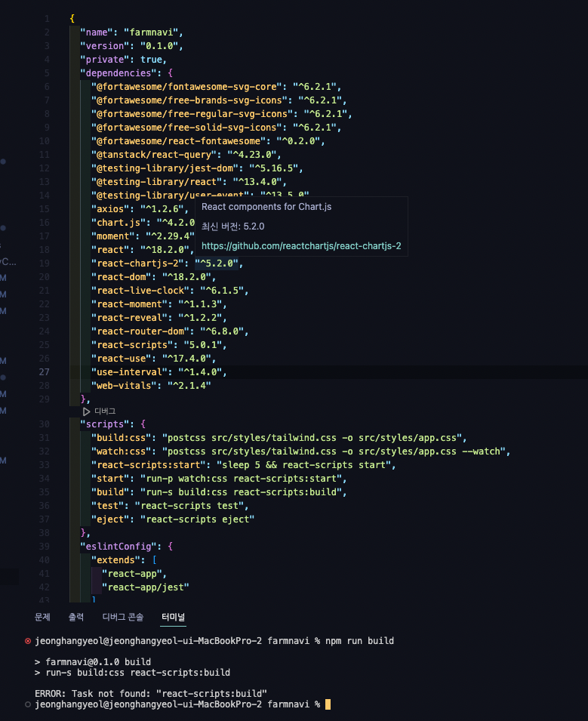Click the "use-interval" line

pos(159,372)
